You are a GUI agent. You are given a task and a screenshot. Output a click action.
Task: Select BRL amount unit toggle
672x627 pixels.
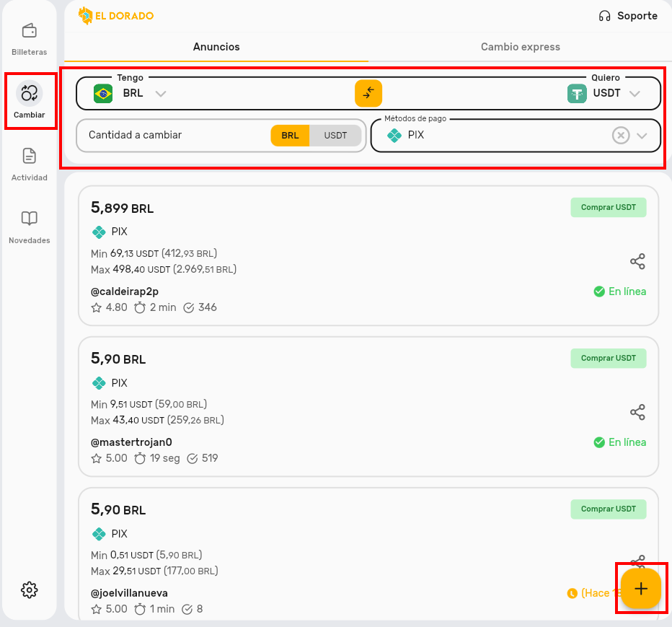click(x=290, y=136)
